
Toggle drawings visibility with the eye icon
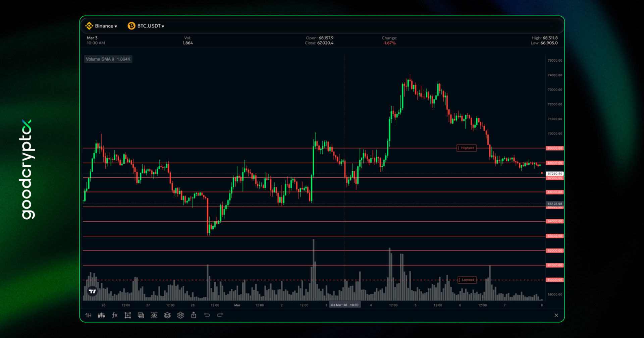point(154,315)
